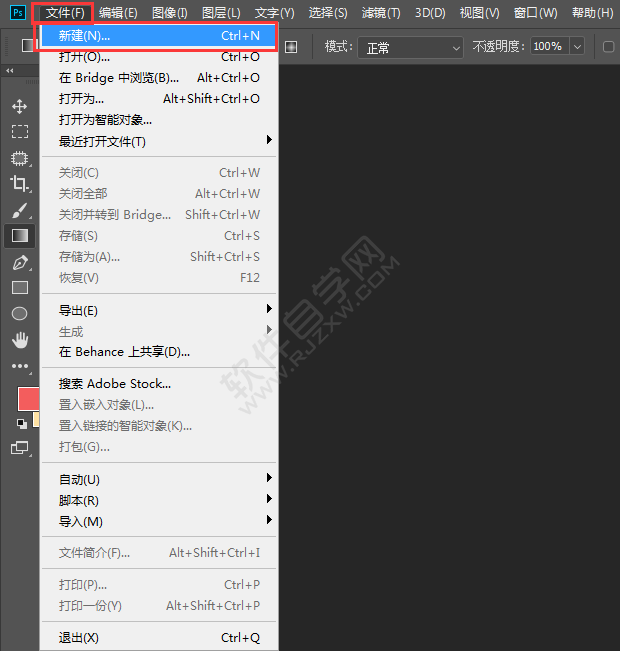Choose 新建(N)... menu item
The width and height of the screenshot is (620, 651).
[158, 36]
